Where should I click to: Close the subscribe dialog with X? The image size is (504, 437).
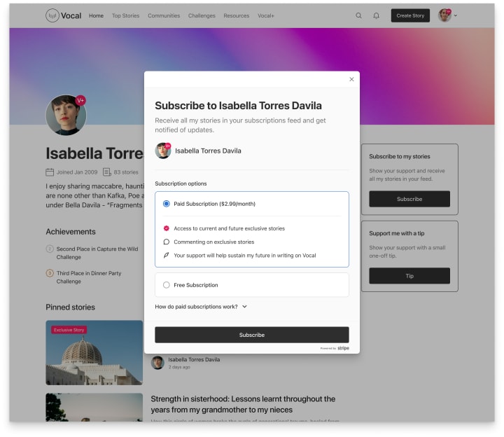(351, 79)
